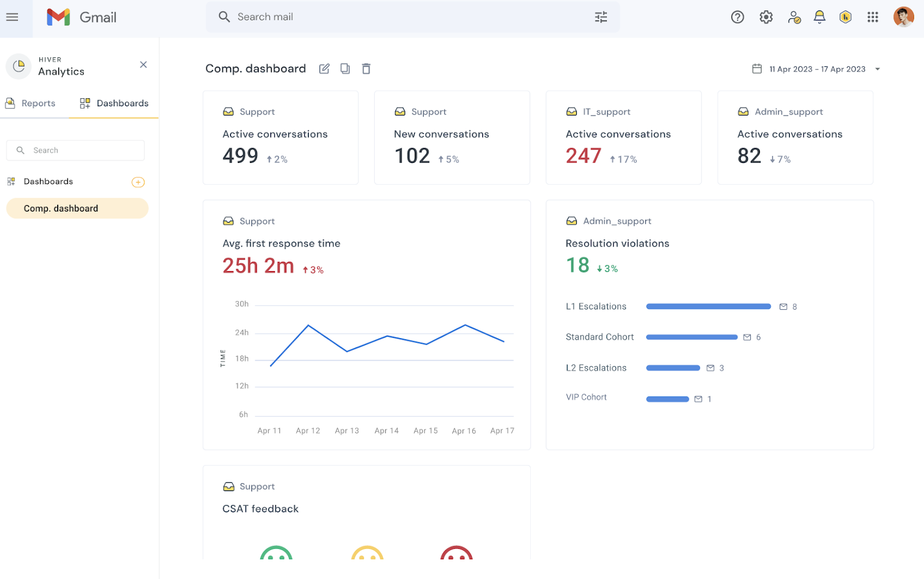Delete the Comp. dashboard trash icon

coord(366,69)
